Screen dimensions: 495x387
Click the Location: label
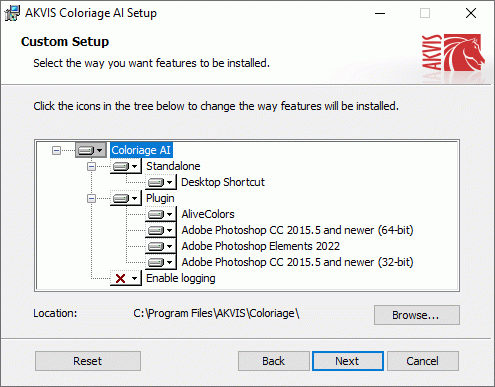click(55, 313)
